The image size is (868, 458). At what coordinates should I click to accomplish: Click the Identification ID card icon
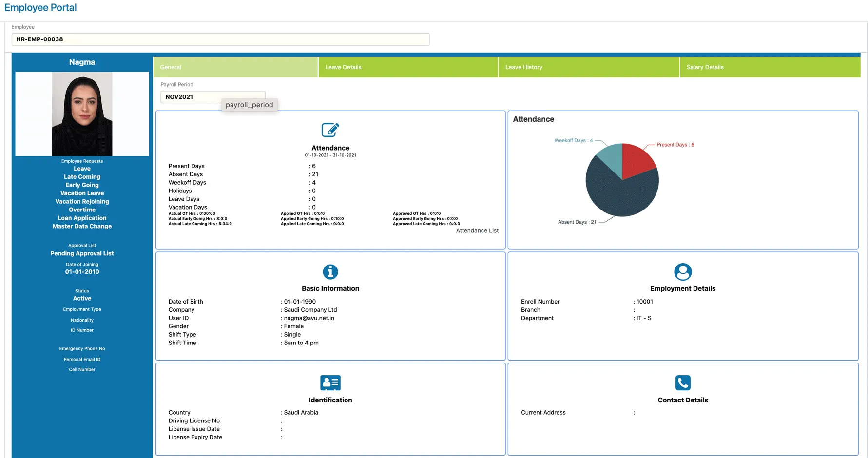(330, 383)
